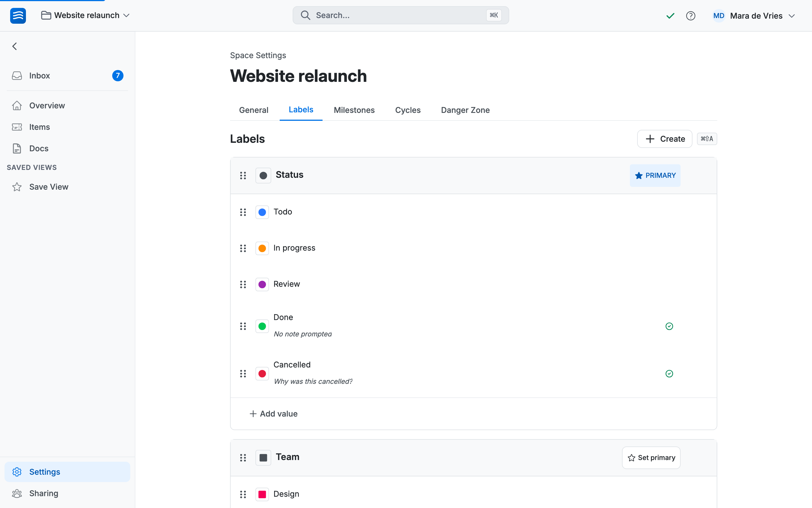
Task: Open the help question mark icon
Action: tap(690, 16)
